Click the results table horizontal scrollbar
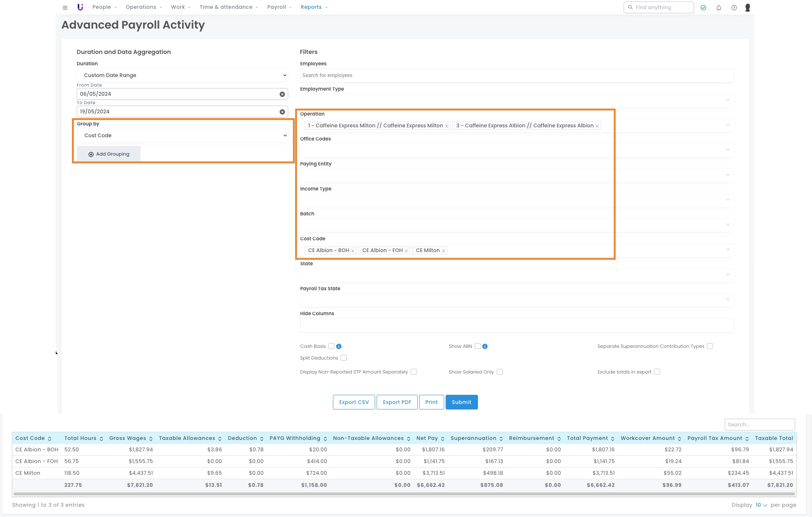 [404, 494]
